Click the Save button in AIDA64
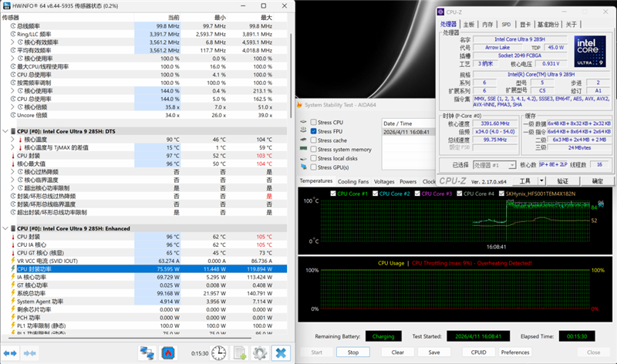The image size is (617, 364). pyautogui.click(x=434, y=352)
